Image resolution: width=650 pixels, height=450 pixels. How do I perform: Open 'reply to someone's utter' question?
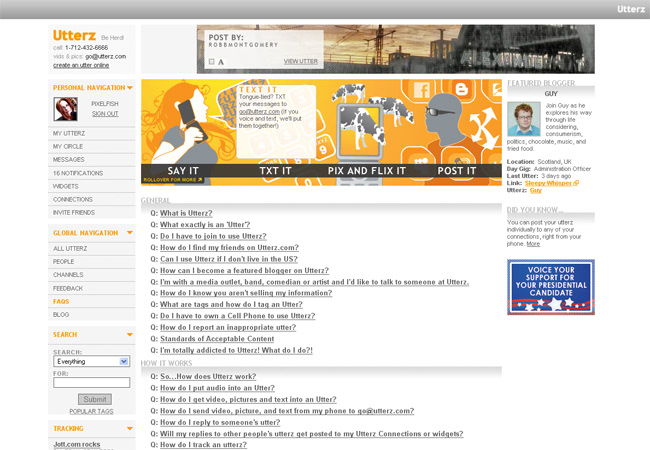click(220, 422)
